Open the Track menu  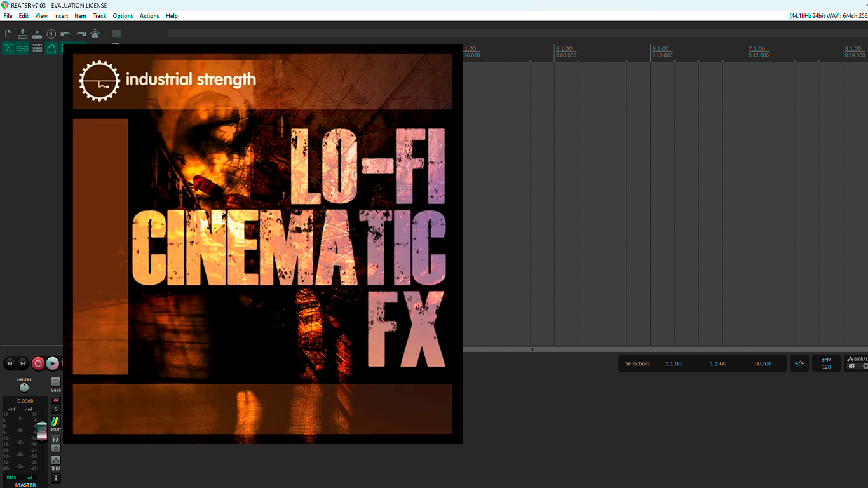pos(100,16)
